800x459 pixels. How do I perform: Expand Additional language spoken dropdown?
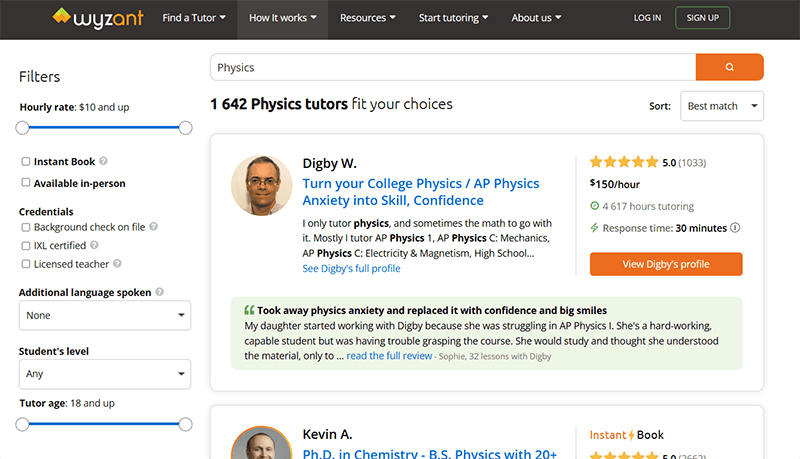click(x=105, y=316)
